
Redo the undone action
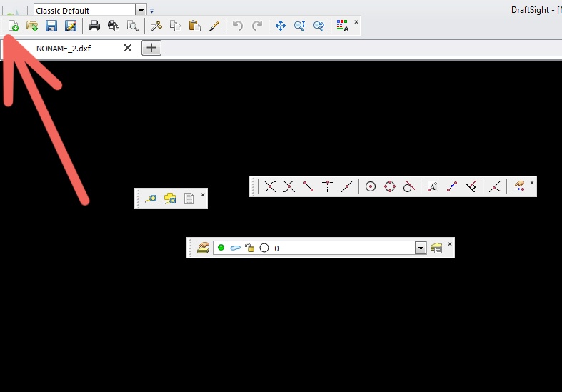(x=256, y=26)
